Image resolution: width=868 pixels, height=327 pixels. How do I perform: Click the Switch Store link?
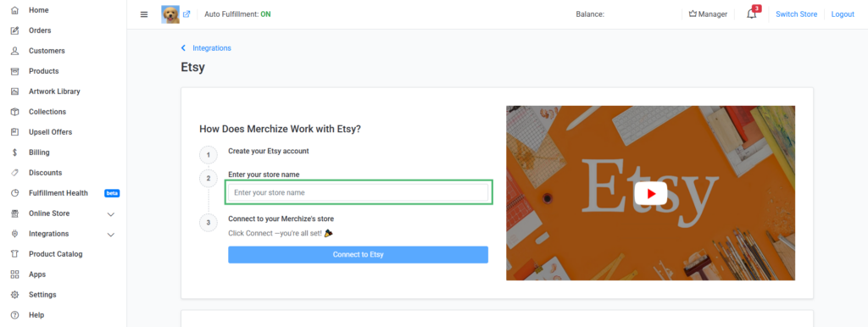click(796, 14)
